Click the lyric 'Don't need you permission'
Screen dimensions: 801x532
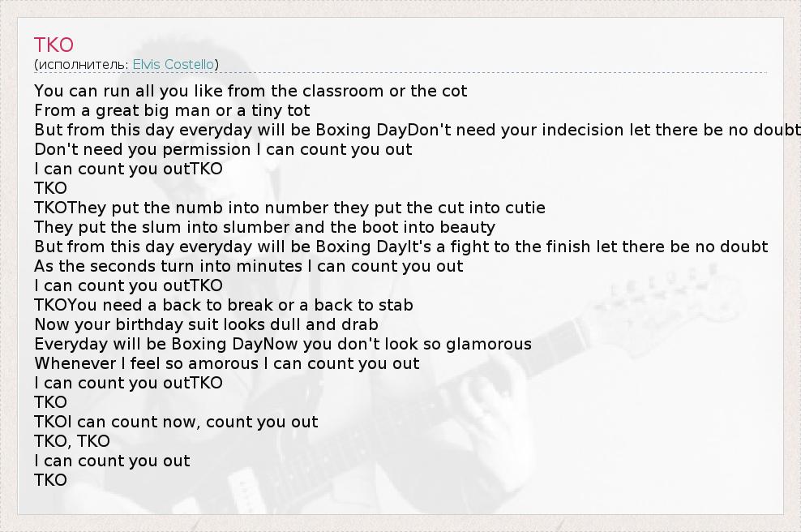pyautogui.click(x=223, y=149)
